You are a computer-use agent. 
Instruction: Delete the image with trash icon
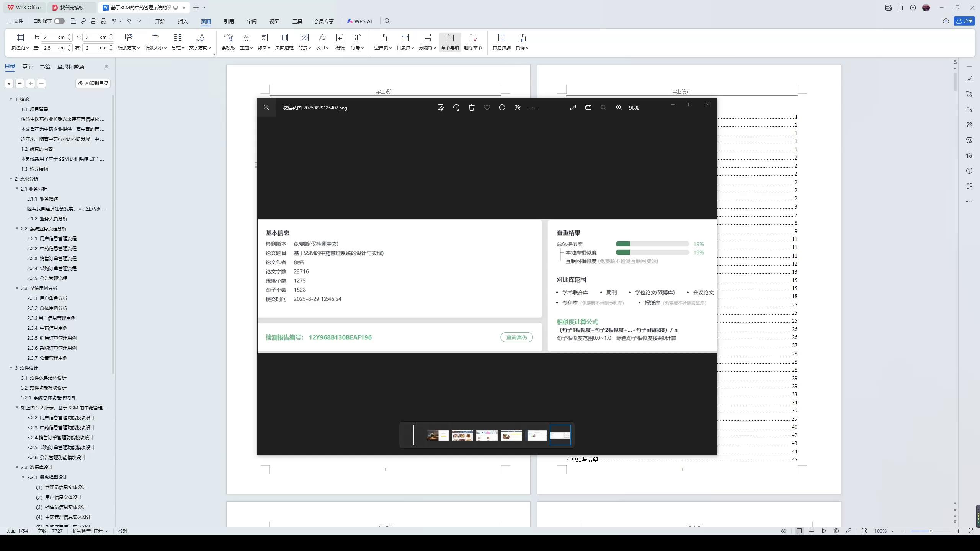pos(471,108)
